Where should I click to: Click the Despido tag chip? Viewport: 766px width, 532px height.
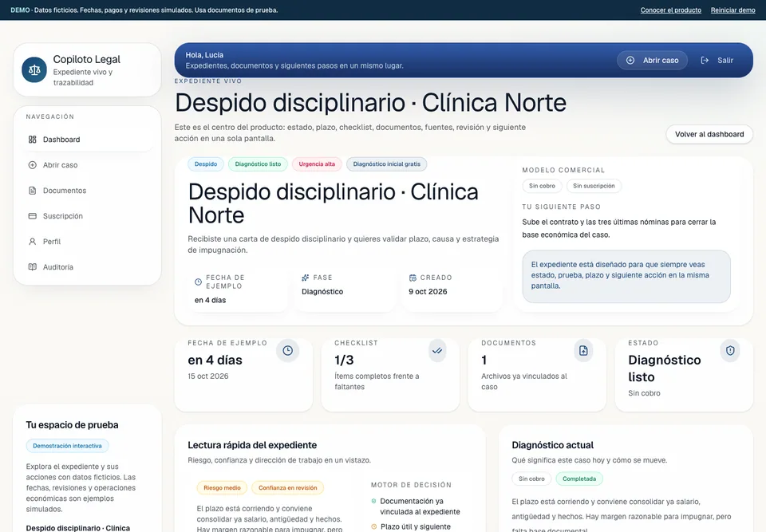[206, 164]
